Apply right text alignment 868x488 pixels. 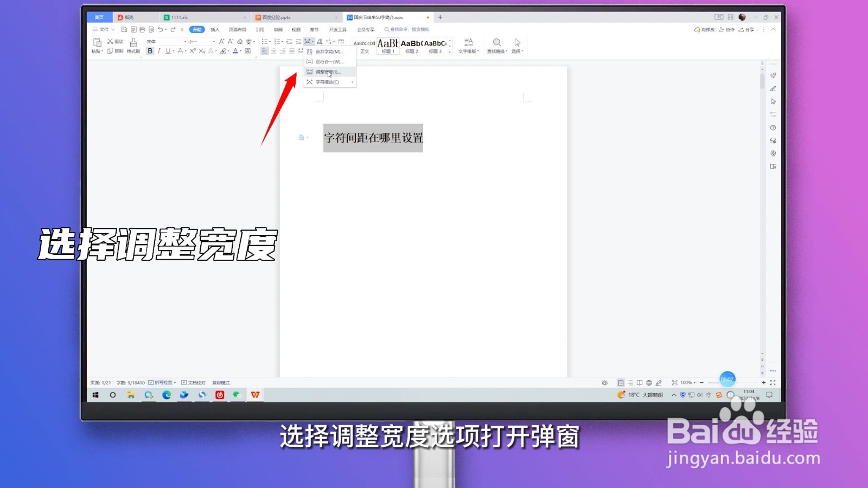pyautogui.click(x=283, y=51)
